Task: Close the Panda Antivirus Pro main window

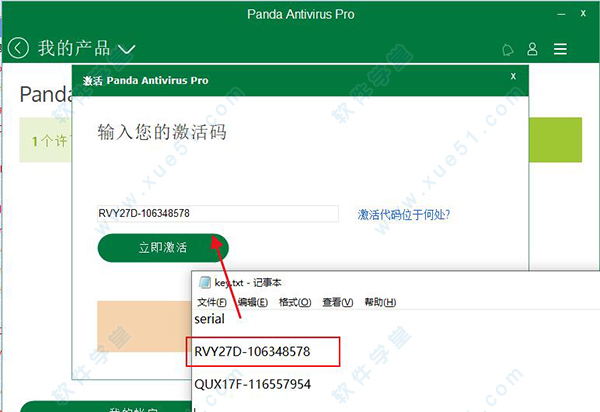Action: tap(583, 13)
